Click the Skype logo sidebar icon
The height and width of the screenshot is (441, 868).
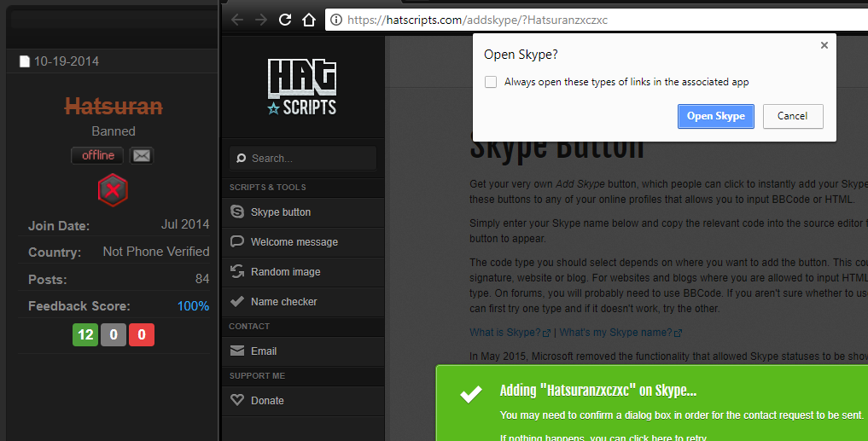point(237,212)
